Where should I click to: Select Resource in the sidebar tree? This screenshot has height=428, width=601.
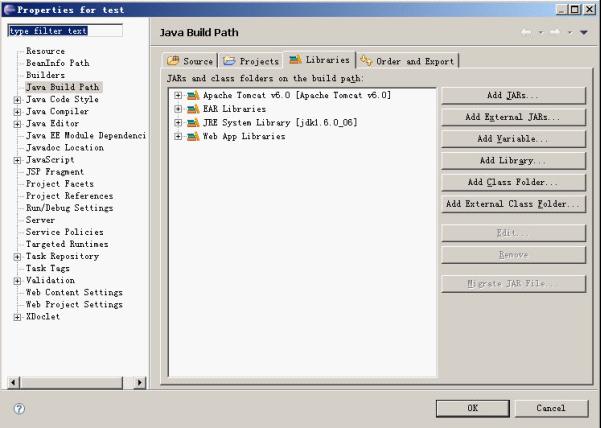(45, 51)
